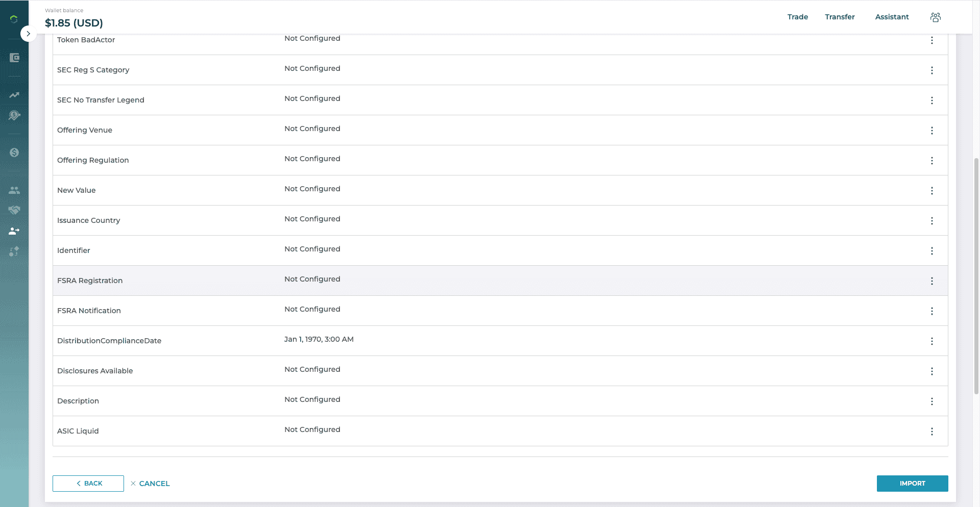Open options menu for SEC No Transfer Legend
The height and width of the screenshot is (507, 980).
pos(932,100)
